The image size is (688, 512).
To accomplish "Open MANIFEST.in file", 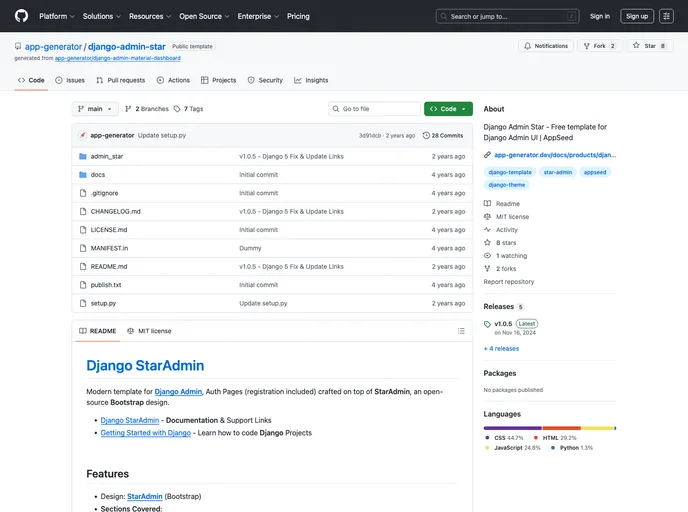I will pos(109,248).
